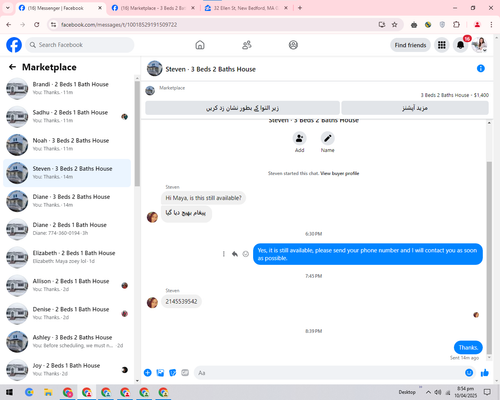Screen dimensions: 500x400
Task: Open emoji picker in message box
Action: pos(469,373)
